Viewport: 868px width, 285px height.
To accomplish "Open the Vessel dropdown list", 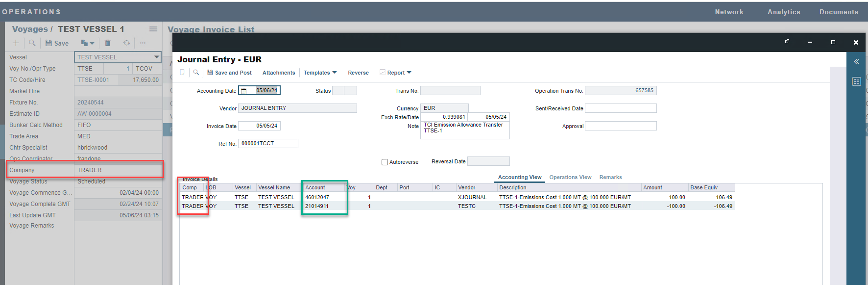I will click(156, 57).
